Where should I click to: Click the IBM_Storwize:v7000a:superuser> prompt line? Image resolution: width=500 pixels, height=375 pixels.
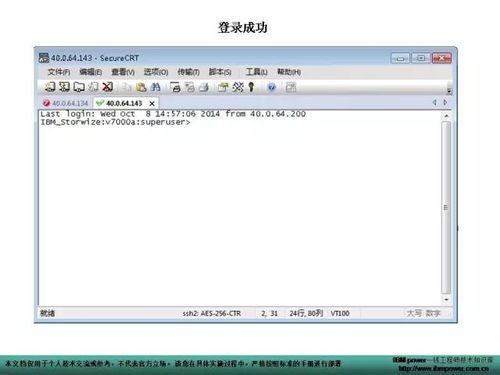[x=115, y=122]
